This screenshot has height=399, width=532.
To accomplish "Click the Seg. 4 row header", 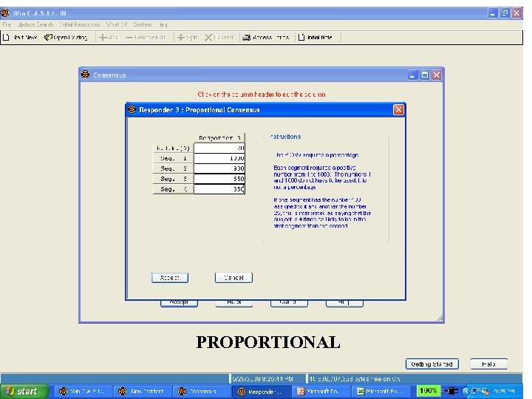I will [174, 188].
